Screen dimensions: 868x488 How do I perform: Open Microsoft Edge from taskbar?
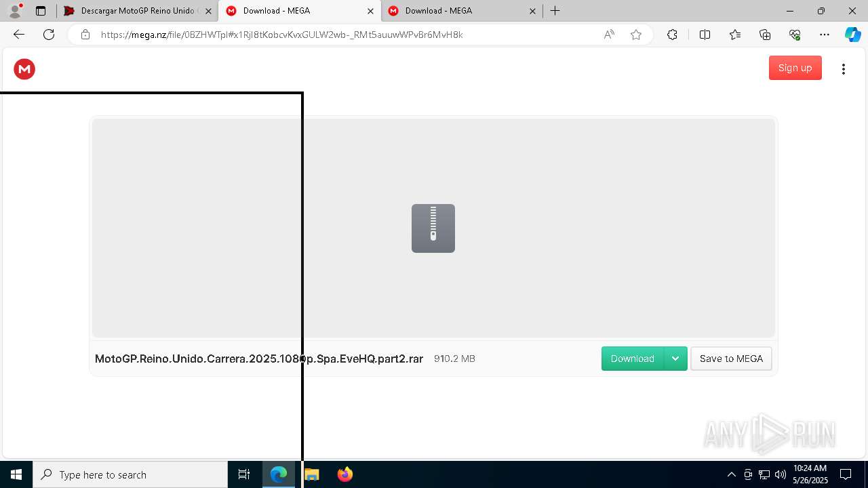[279, 474]
